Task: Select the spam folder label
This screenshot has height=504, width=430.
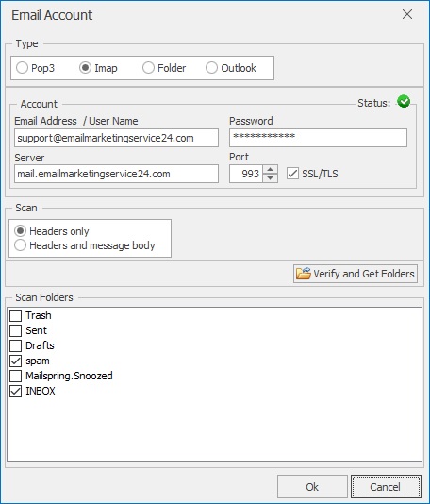Action: (38, 361)
